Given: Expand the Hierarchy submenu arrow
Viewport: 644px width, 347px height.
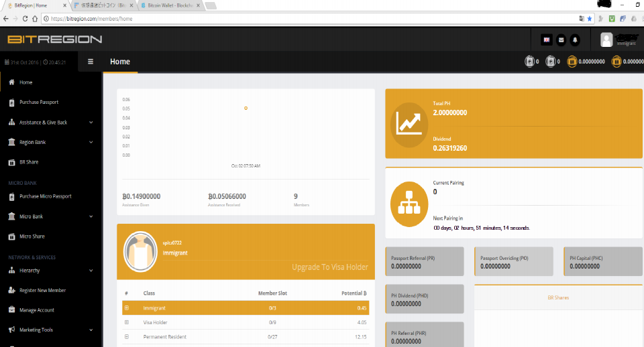Looking at the screenshot, I should [x=91, y=271].
